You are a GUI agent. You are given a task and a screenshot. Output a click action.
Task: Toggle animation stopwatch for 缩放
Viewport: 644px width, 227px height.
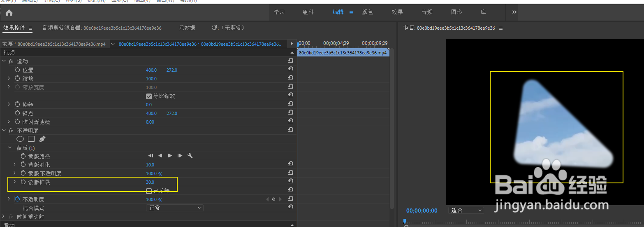(x=17, y=78)
